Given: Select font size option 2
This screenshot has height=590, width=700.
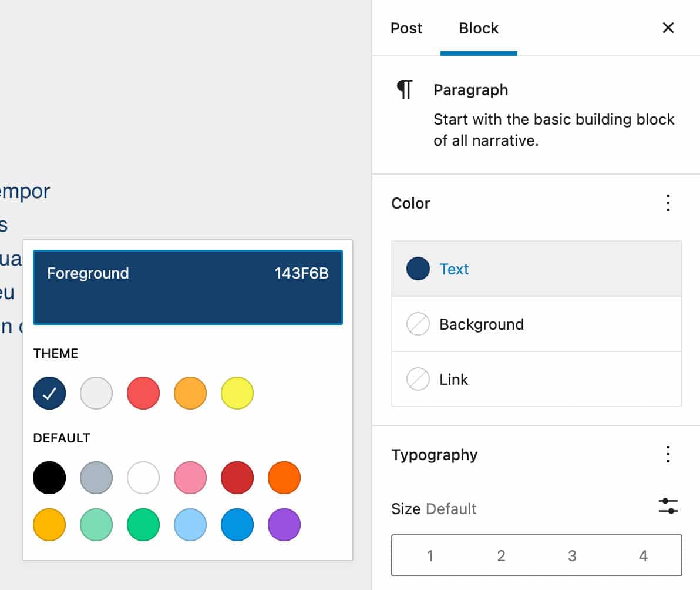Looking at the screenshot, I should point(501,555).
